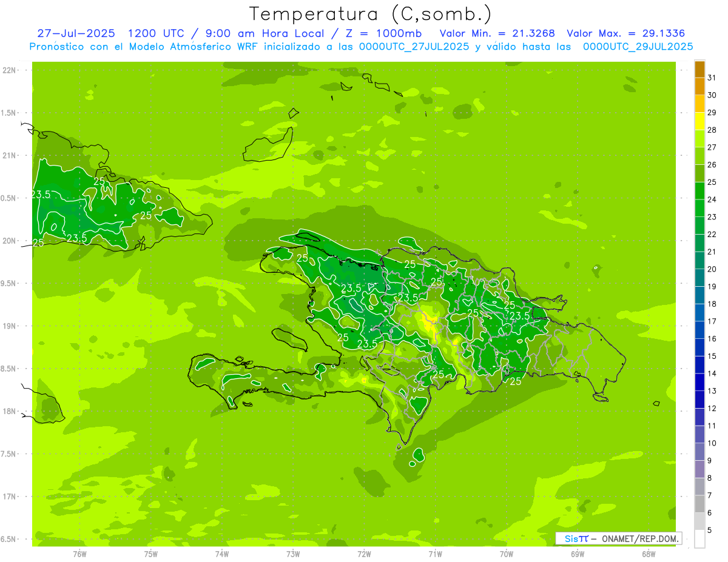Click the colorbar scale label "31"
728x562 pixels.
coord(712,78)
